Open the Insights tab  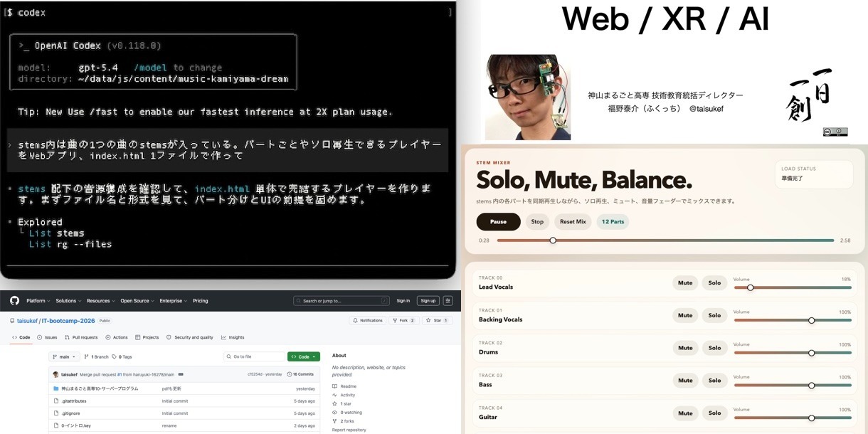point(233,337)
